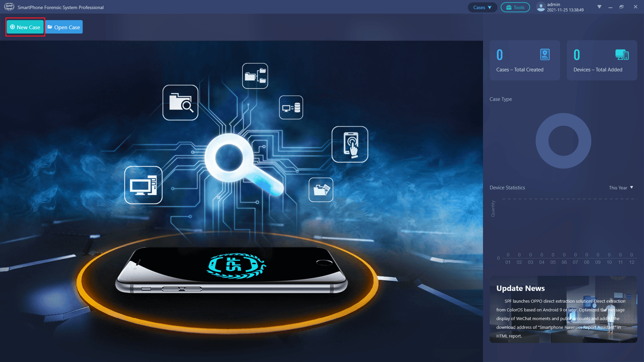Click the Devices – Total Added label

point(598,70)
